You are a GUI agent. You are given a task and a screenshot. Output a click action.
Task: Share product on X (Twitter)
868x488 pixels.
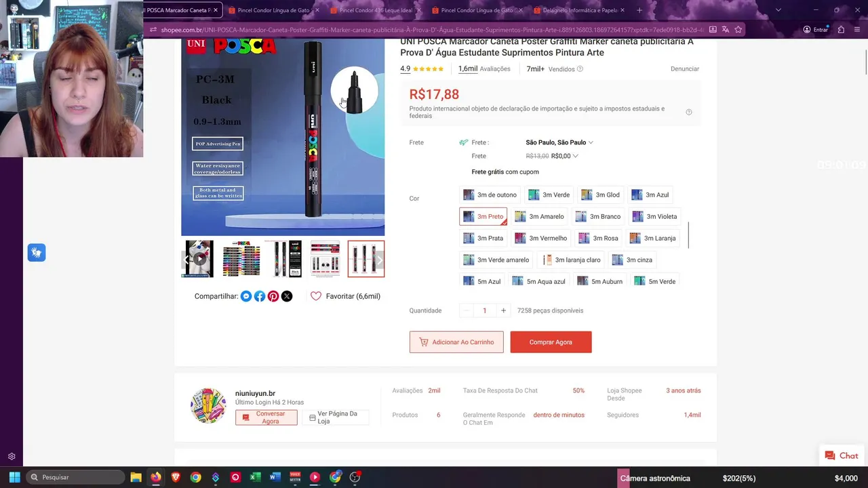point(287,296)
